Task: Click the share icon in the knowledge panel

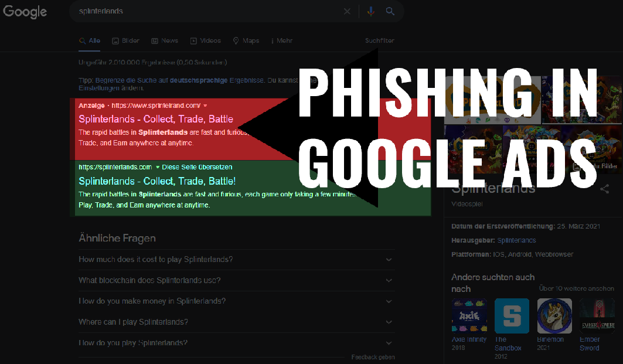Action: (604, 189)
